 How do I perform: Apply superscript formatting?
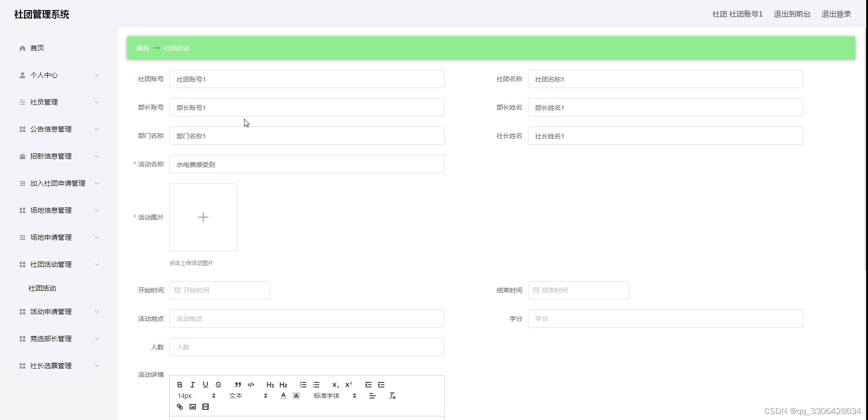pyautogui.click(x=349, y=385)
